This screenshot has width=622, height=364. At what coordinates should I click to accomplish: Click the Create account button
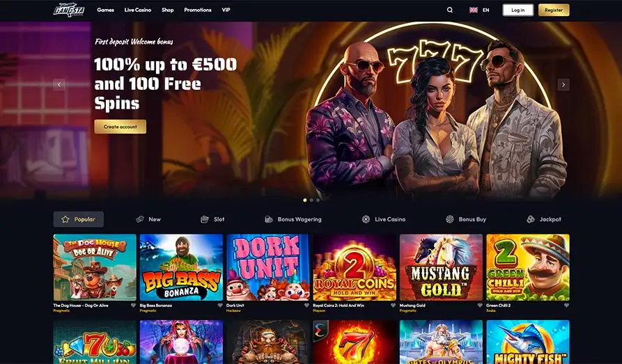pos(120,127)
